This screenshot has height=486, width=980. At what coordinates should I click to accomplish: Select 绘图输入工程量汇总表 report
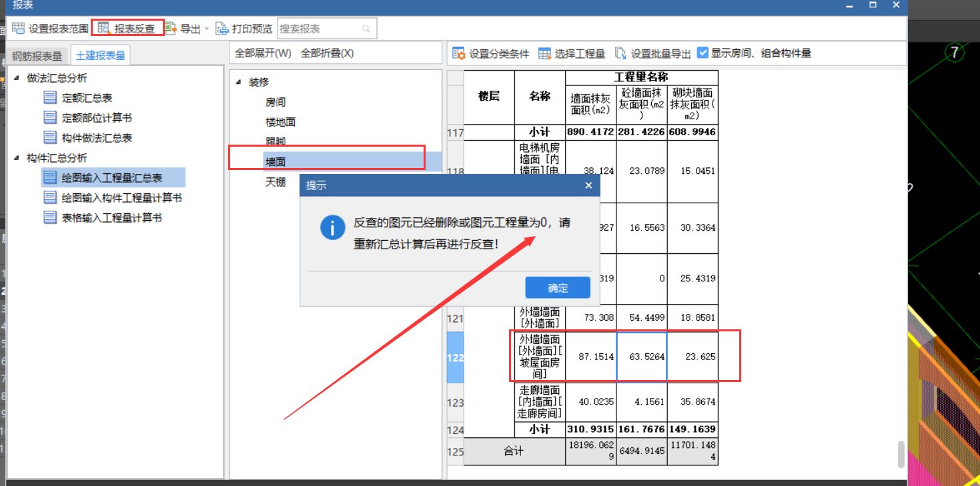click(x=113, y=178)
